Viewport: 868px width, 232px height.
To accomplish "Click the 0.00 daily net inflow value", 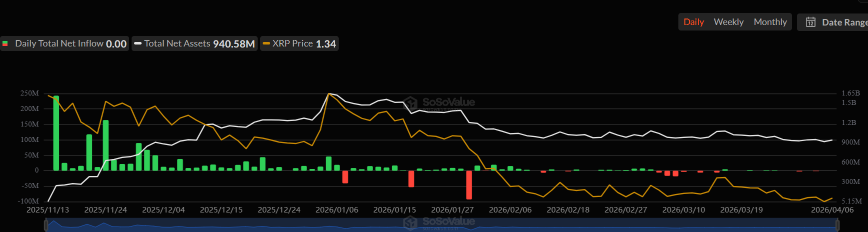I will tap(116, 44).
